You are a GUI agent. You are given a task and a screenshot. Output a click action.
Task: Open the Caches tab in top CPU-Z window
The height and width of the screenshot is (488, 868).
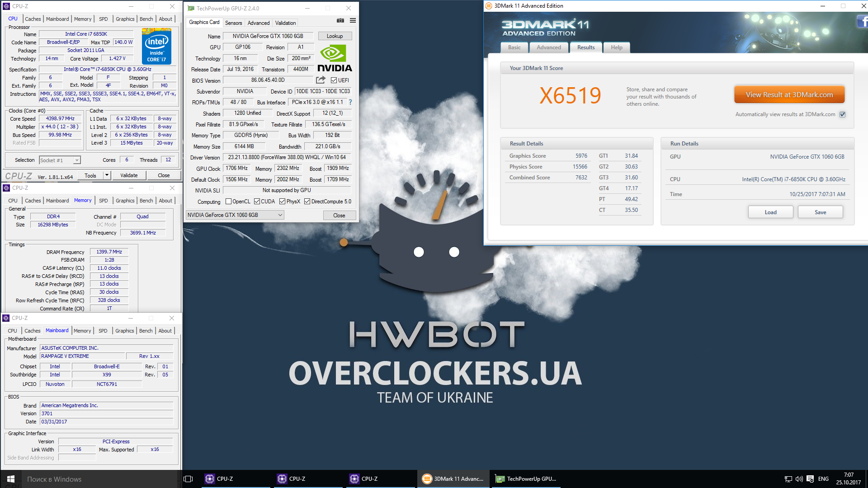click(33, 19)
